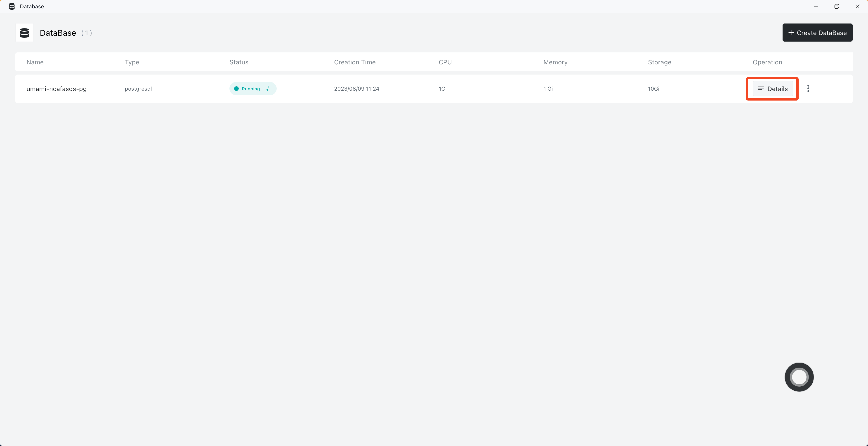The height and width of the screenshot is (446, 868).
Task: Click the Running status badge
Action: [253, 89]
